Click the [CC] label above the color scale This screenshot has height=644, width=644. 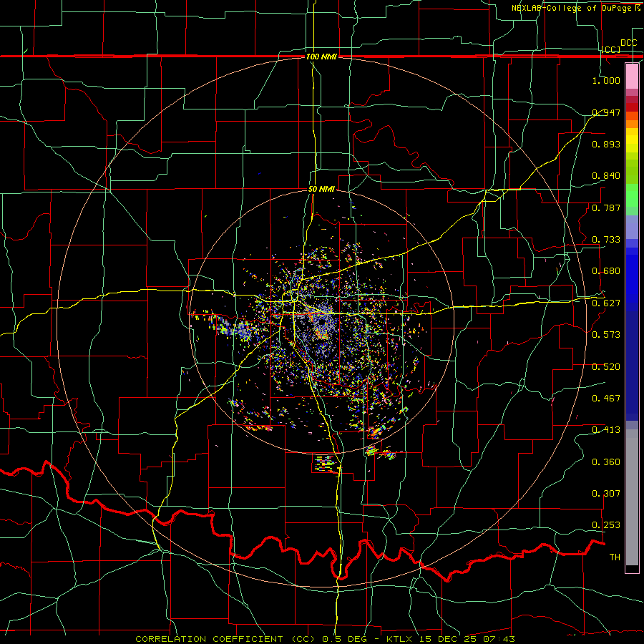(x=611, y=49)
